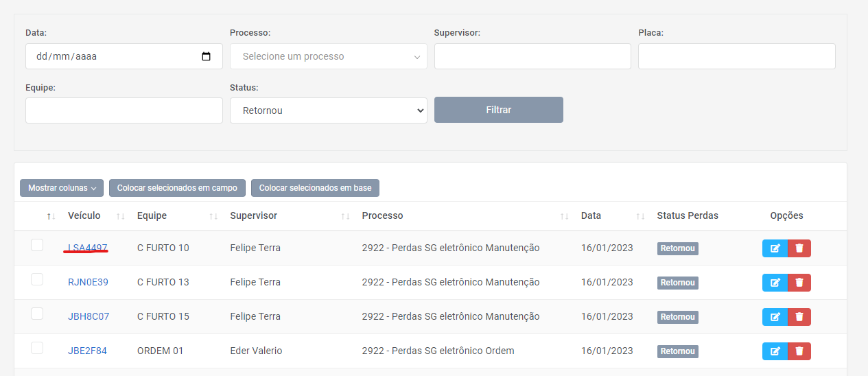The image size is (868, 376).
Task: Open the Processo dropdown
Action: point(328,56)
